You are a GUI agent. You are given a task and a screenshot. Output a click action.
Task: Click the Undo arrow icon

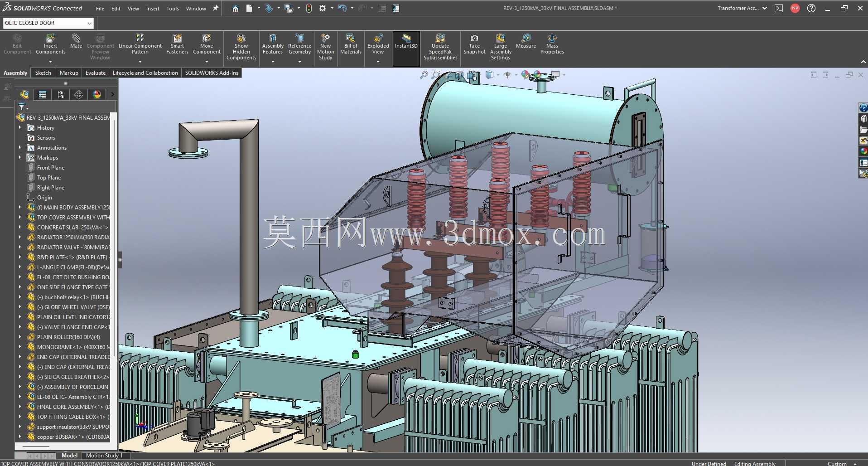tap(342, 8)
